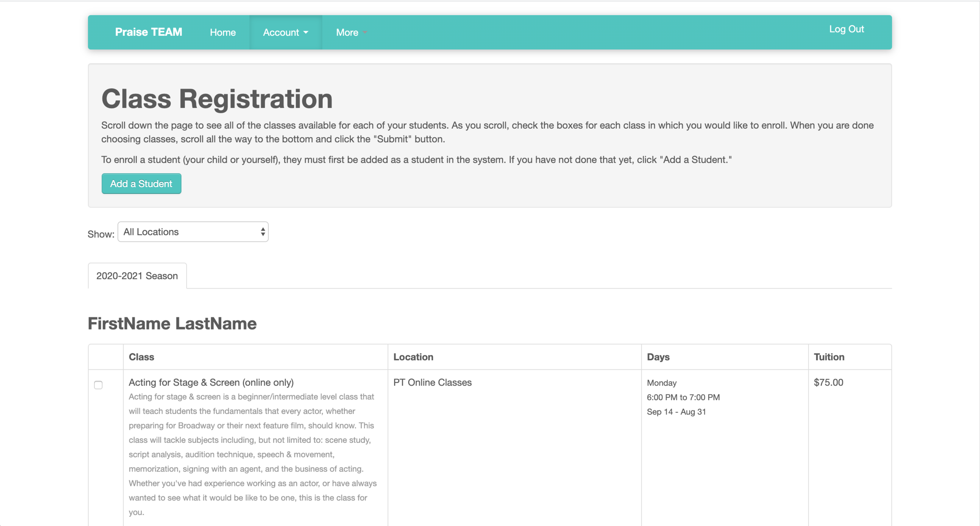This screenshot has height=526, width=980.
Task: Check the Acting for Stage & Screen box
Action: click(98, 385)
